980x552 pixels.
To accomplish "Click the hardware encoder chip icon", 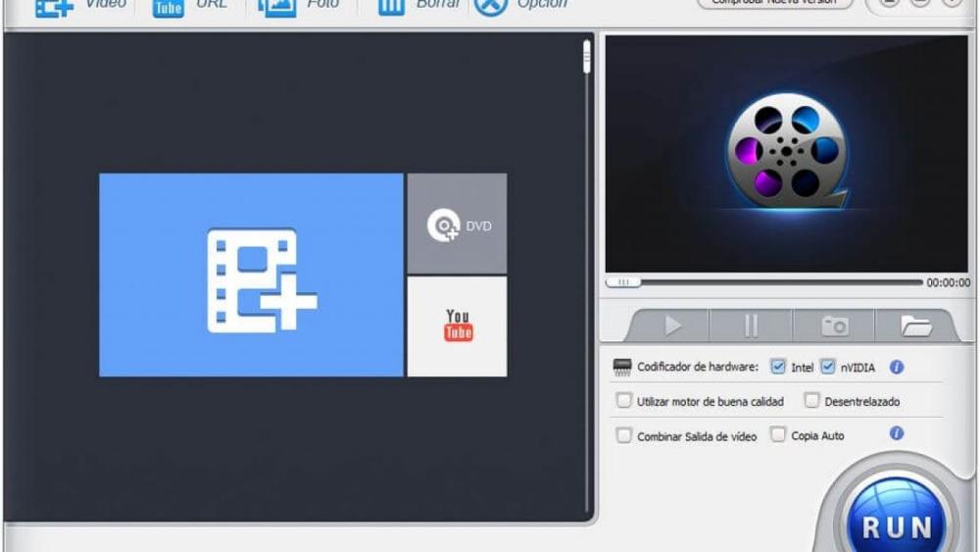I will (622, 367).
